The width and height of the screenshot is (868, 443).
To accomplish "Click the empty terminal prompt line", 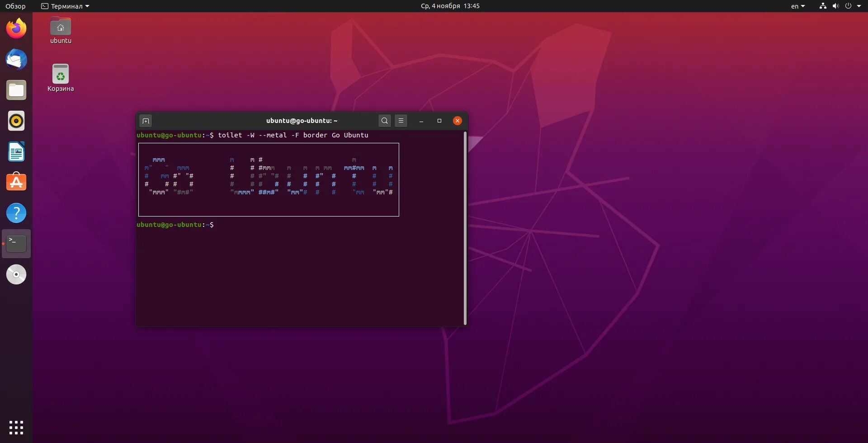I will tap(175, 225).
